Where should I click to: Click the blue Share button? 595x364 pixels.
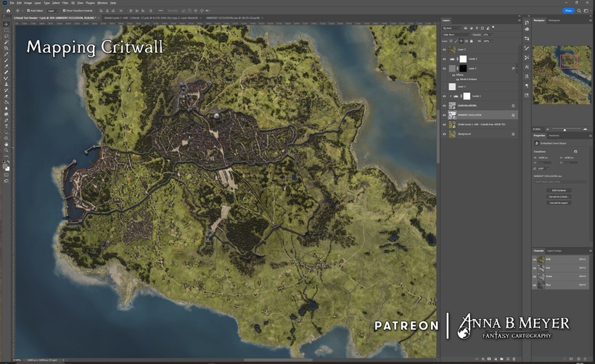pos(568,11)
